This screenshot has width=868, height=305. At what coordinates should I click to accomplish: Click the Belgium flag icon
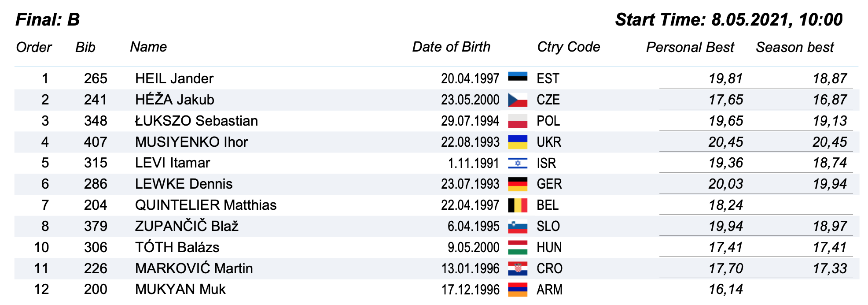[x=518, y=205]
